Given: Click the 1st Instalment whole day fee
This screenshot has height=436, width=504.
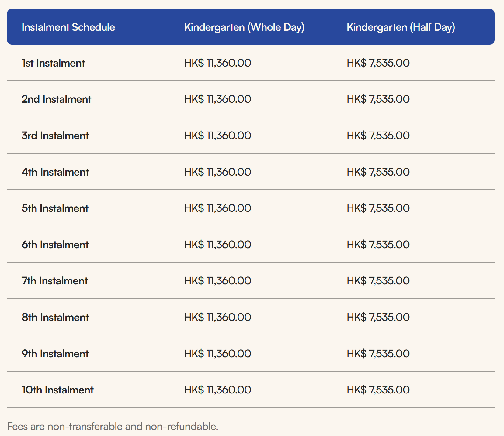Looking at the screenshot, I should pyautogui.click(x=217, y=63).
